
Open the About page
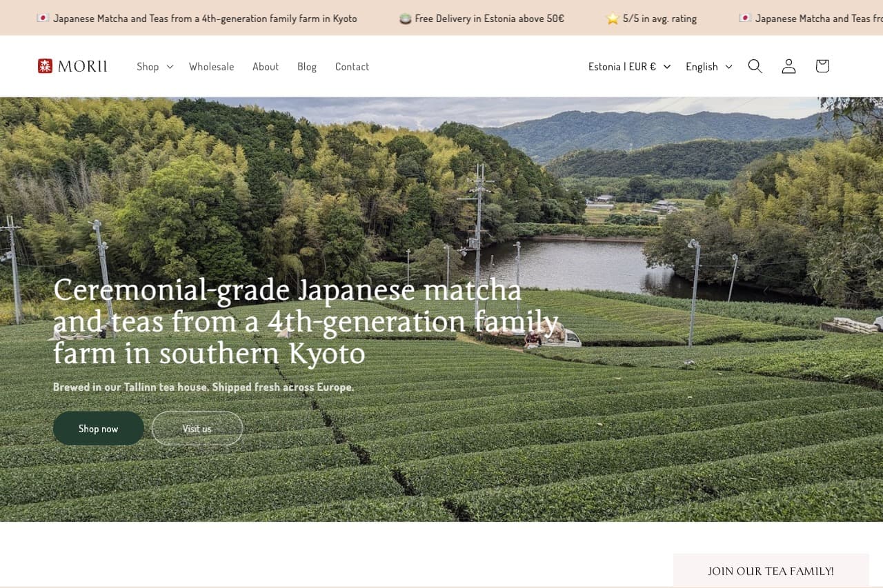(266, 66)
